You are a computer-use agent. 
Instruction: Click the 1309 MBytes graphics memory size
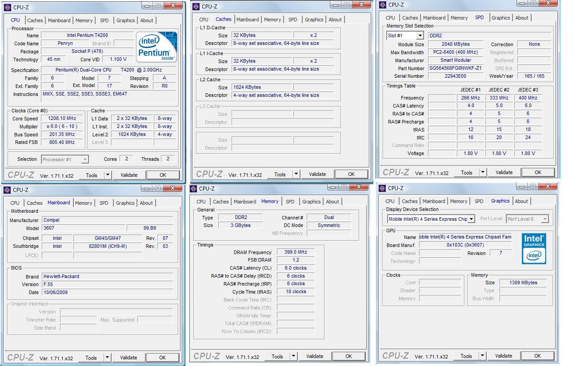[524, 282]
